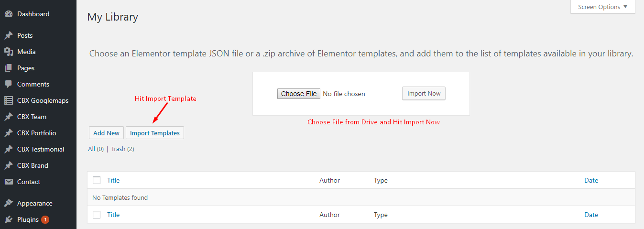The height and width of the screenshot is (229, 644).
Task: Click the Appearance paintbrush icon
Action: (x=8, y=203)
